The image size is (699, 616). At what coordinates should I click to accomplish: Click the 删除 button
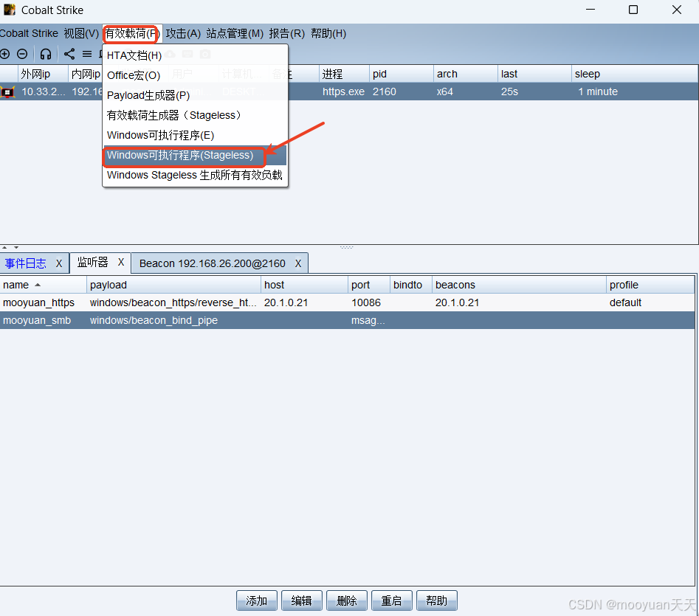tap(347, 601)
